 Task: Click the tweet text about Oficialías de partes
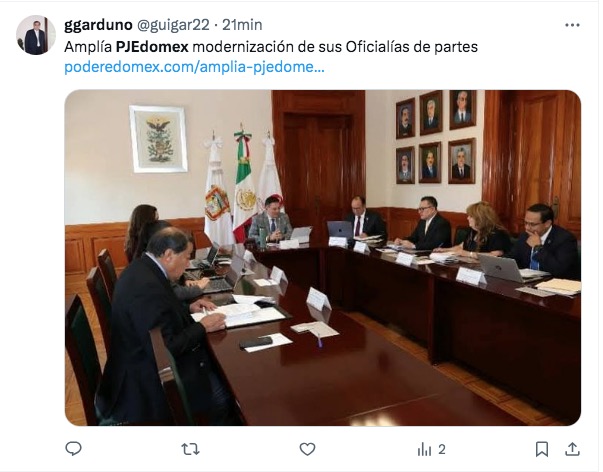click(271, 47)
